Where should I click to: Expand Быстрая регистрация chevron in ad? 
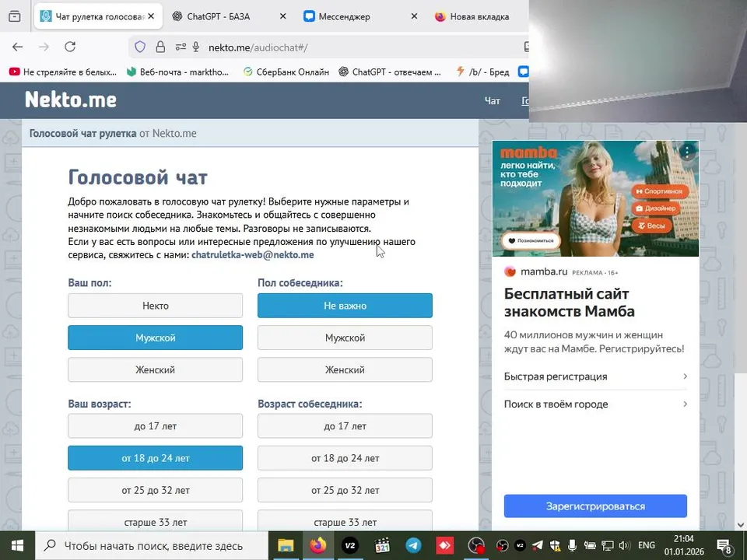point(685,376)
